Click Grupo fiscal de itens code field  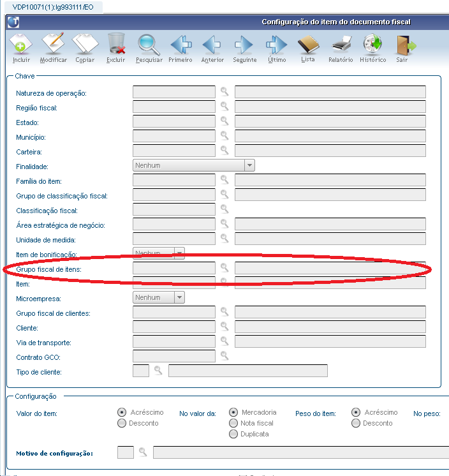point(174,268)
